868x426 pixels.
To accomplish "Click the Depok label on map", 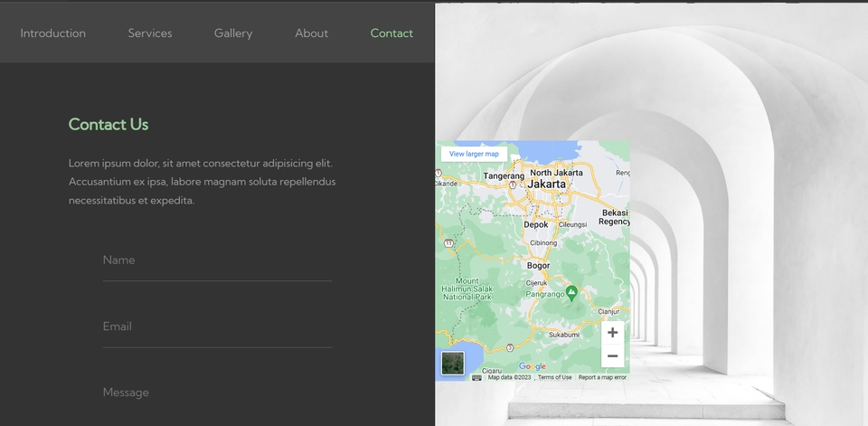I will click(x=536, y=225).
